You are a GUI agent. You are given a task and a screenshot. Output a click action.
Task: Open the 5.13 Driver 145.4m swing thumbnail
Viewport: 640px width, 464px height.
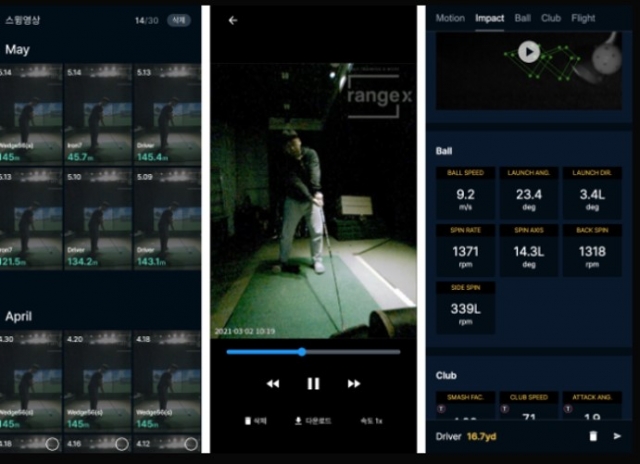pos(167,114)
